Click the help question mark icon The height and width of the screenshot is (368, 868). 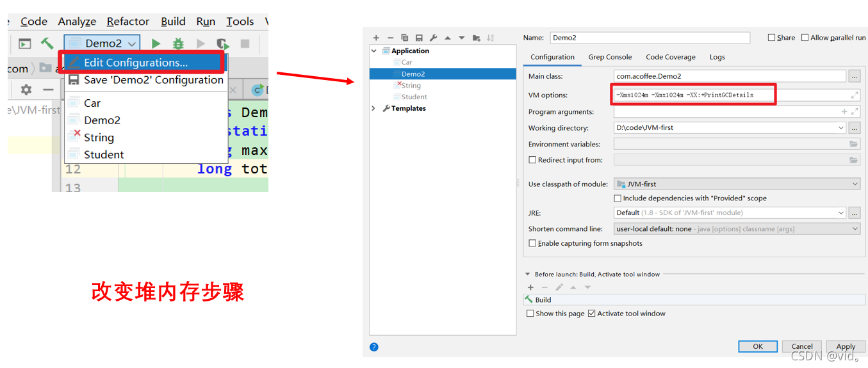[x=374, y=347]
